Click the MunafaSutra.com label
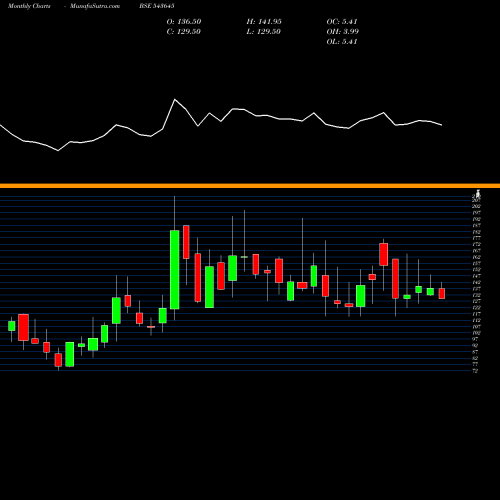 [95, 6]
